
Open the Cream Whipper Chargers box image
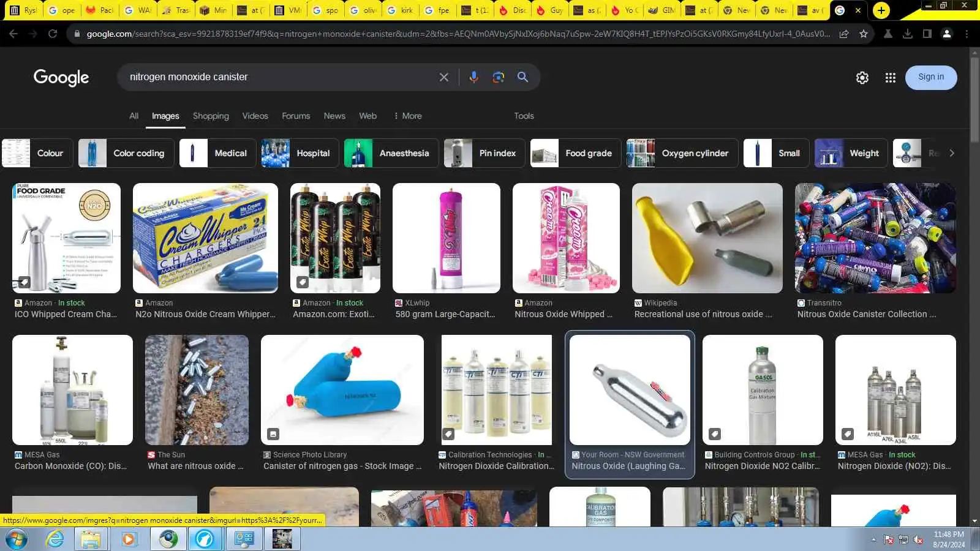click(x=205, y=238)
